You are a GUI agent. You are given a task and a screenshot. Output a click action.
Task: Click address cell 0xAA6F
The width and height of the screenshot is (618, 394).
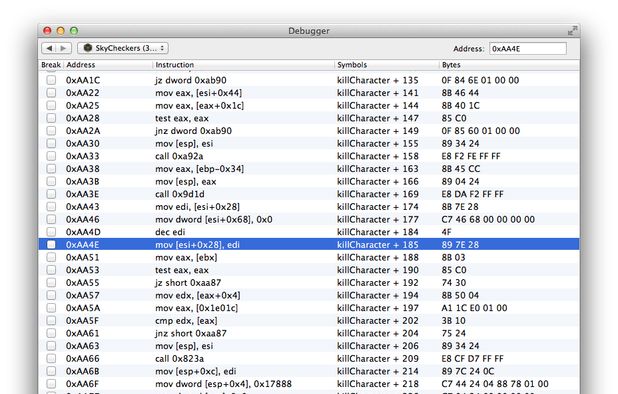click(x=82, y=384)
